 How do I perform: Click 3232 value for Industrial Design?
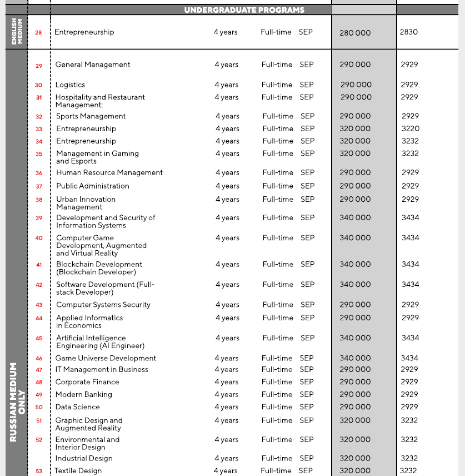coord(409,458)
